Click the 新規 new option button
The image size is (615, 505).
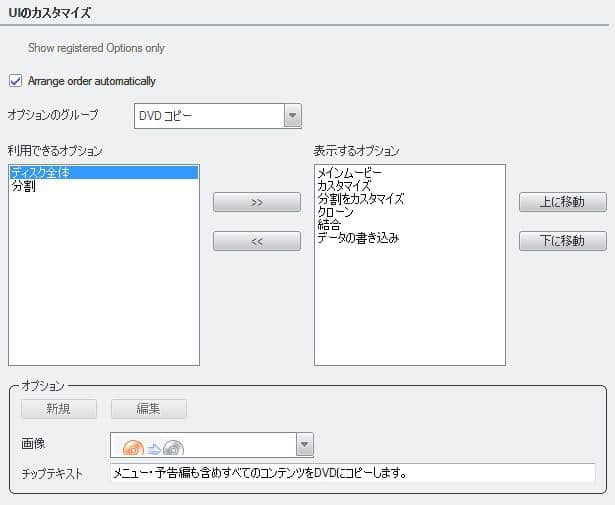point(59,409)
